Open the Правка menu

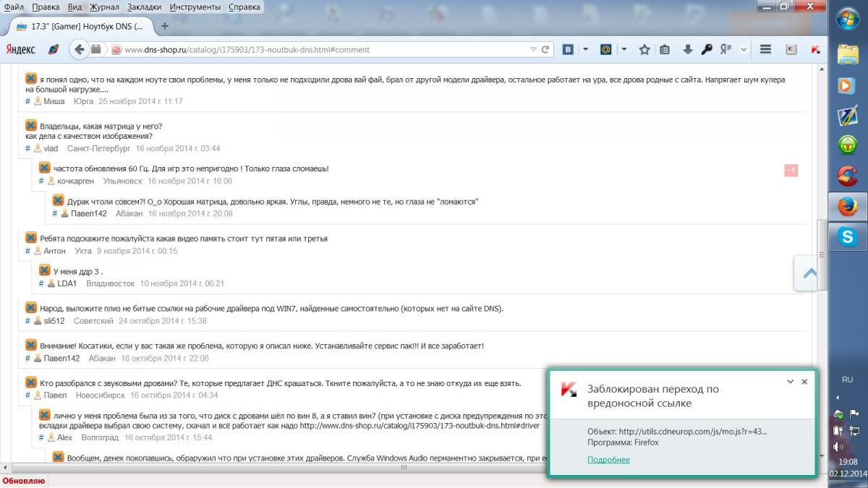point(46,7)
